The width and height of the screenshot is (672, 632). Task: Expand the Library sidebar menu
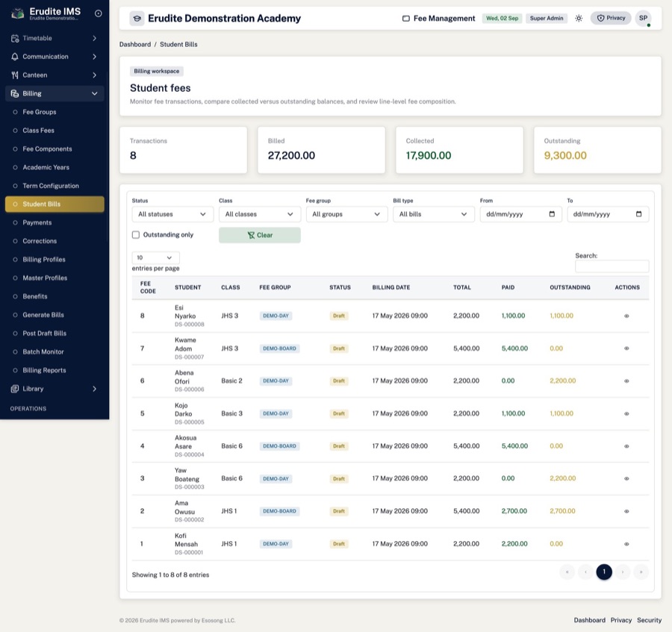coord(55,389)
